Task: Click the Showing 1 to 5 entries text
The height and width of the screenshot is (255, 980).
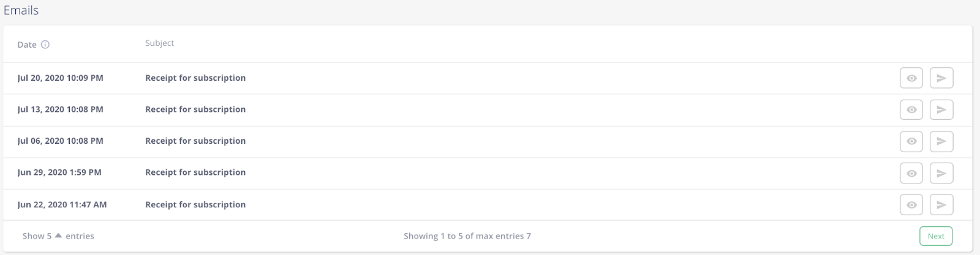Action: [467, 236]
